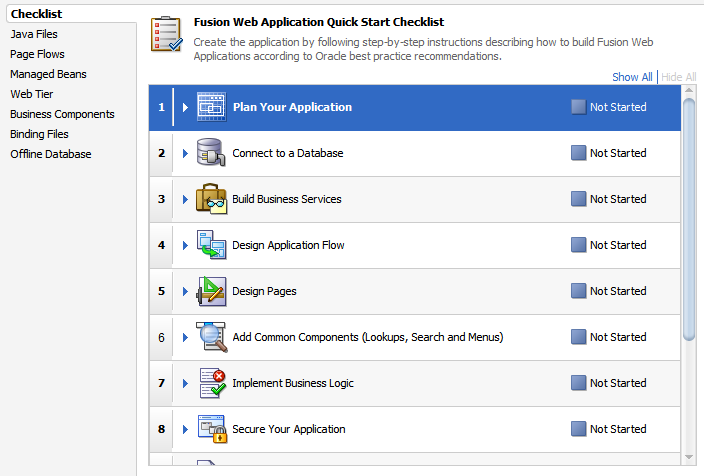Toggle status checkbox for Plan Your Application
The image size is (704, 476).
[x=578, y=107]
